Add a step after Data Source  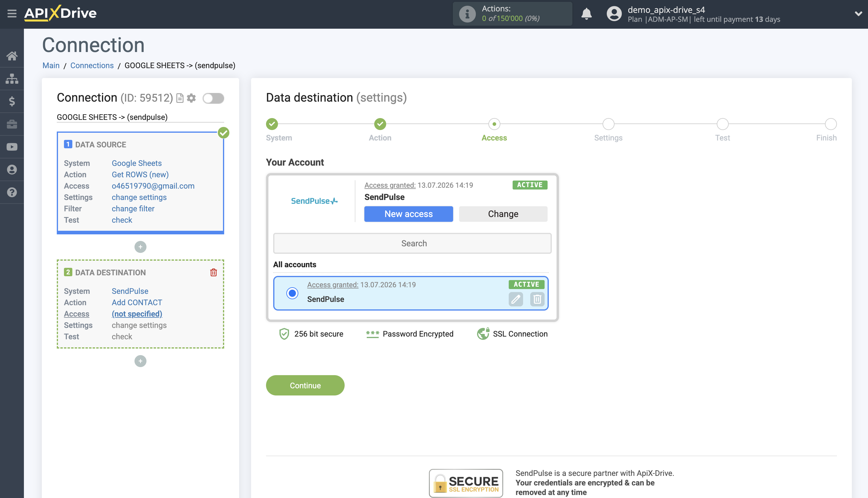click(140, 247)
